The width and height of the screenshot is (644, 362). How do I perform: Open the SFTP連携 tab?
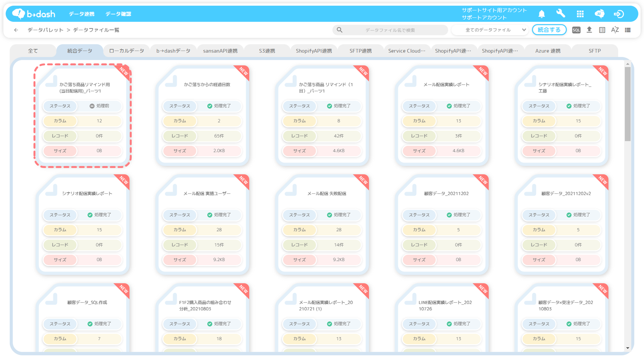click(x=361, y=51)
